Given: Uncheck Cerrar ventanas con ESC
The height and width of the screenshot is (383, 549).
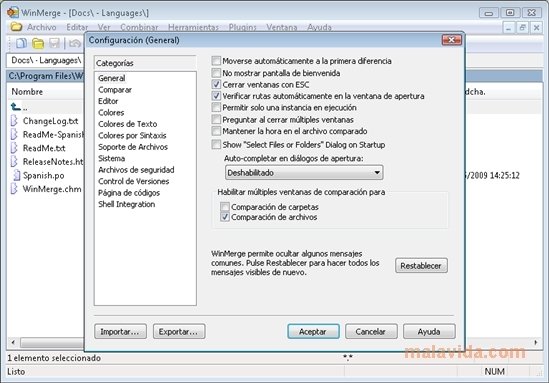Looking at the screenshot, I should coord(216,84).
